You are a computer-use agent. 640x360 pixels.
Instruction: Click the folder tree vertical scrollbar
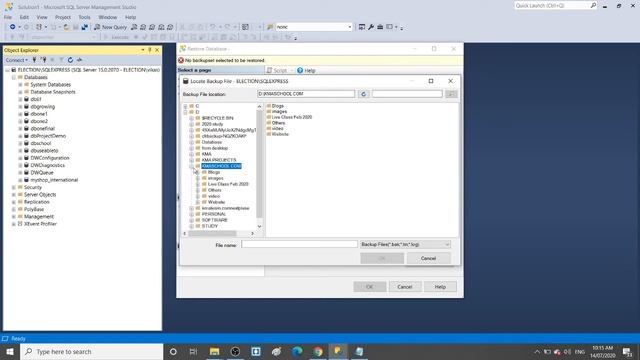259,163
